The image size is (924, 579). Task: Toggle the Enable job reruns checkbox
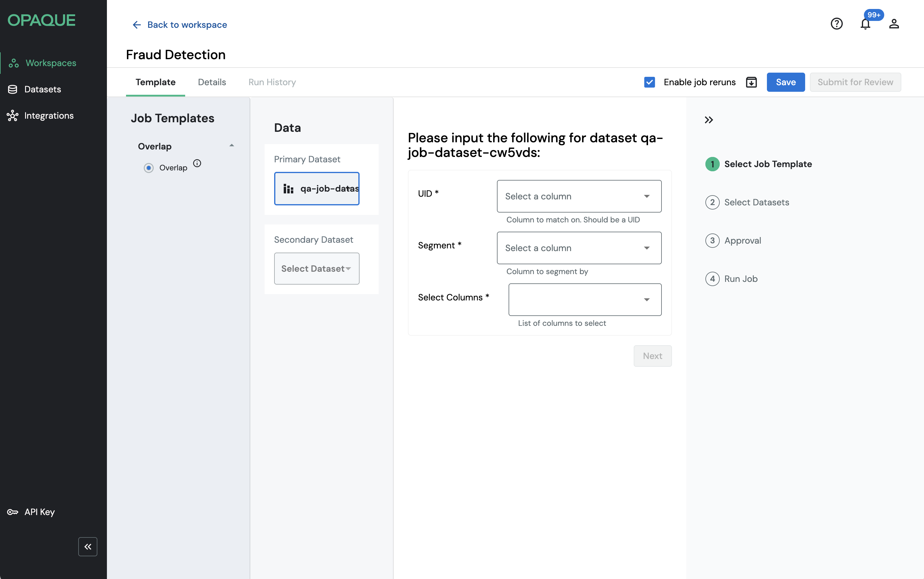(x=649, y=82)
